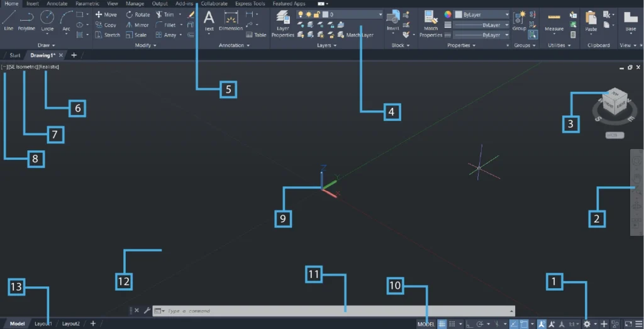The height and width of the screenshot is (329, 644).
Task: Activate the Scale command
Action: [x=136, y=35]
